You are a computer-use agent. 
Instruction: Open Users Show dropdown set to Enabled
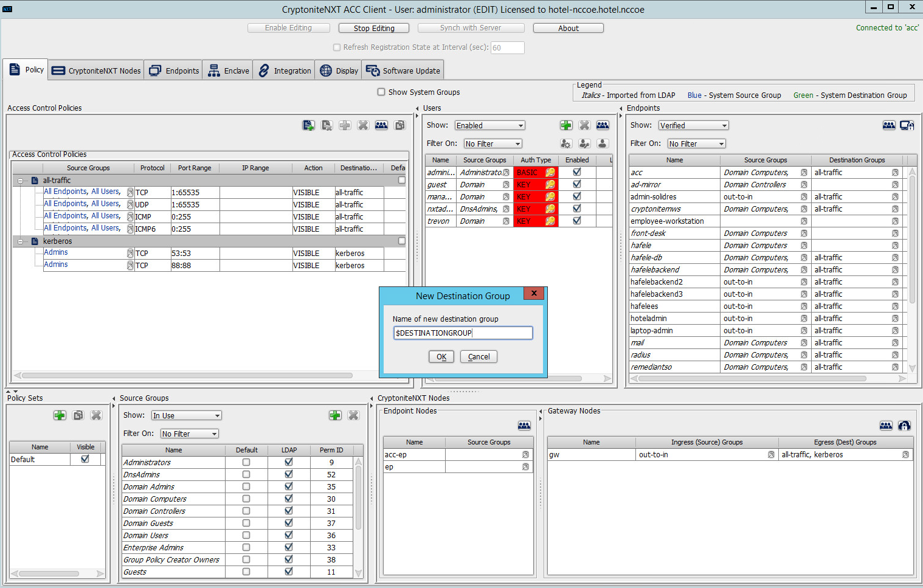[x=489, y=125]
